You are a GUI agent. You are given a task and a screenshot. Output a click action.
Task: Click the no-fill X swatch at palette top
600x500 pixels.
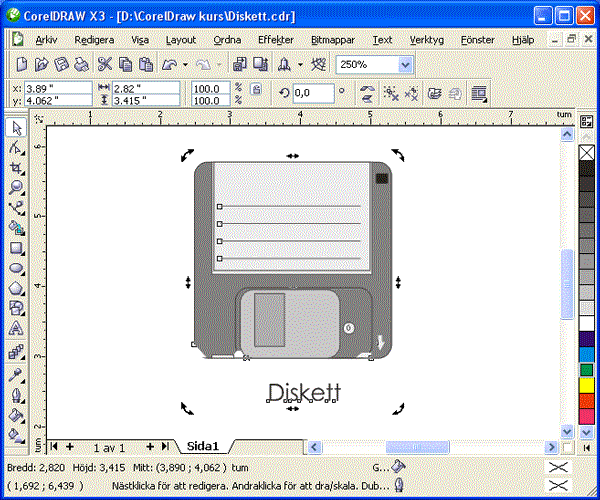(587, 152)
